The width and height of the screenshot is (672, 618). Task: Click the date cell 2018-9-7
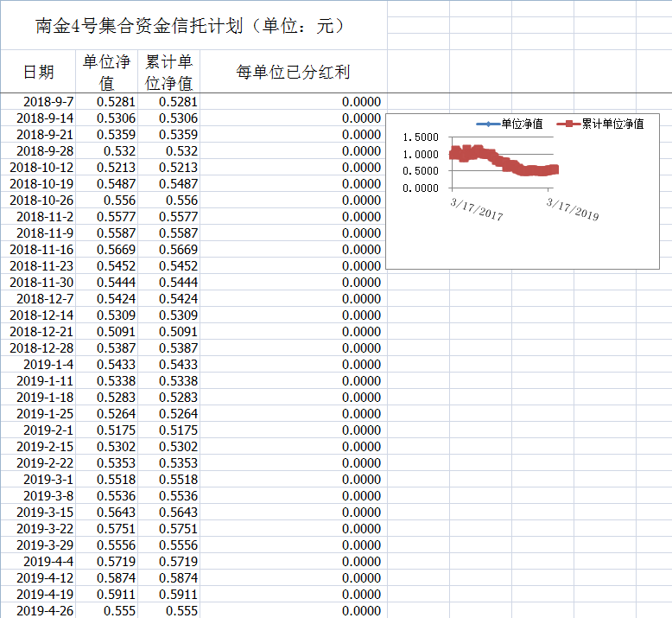(38, 102)
